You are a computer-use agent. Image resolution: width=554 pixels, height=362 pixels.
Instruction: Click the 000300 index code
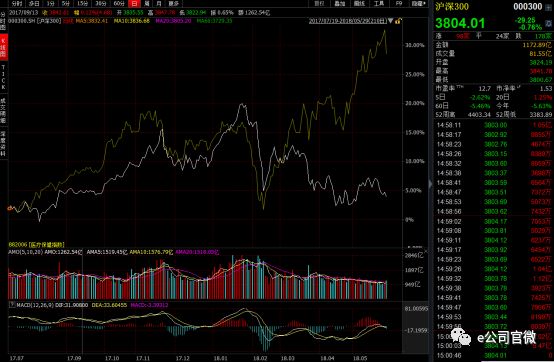click(x=528, y=7)
